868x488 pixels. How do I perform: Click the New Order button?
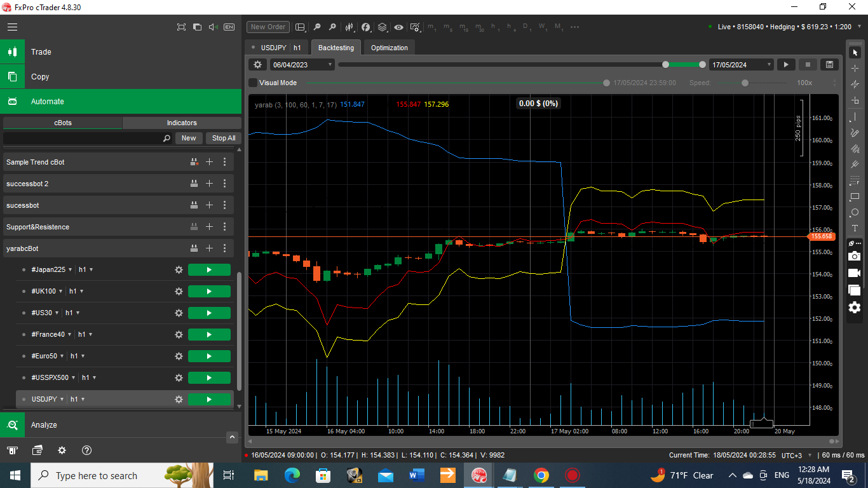268,27
